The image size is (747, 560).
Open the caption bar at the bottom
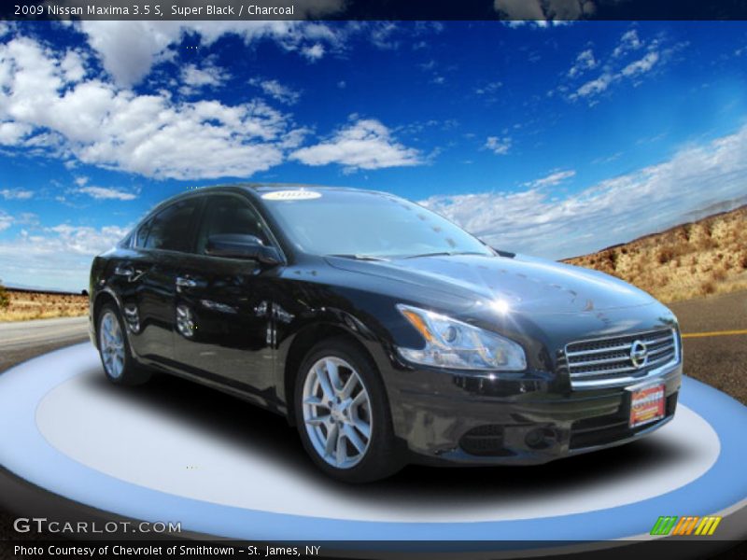168,551
